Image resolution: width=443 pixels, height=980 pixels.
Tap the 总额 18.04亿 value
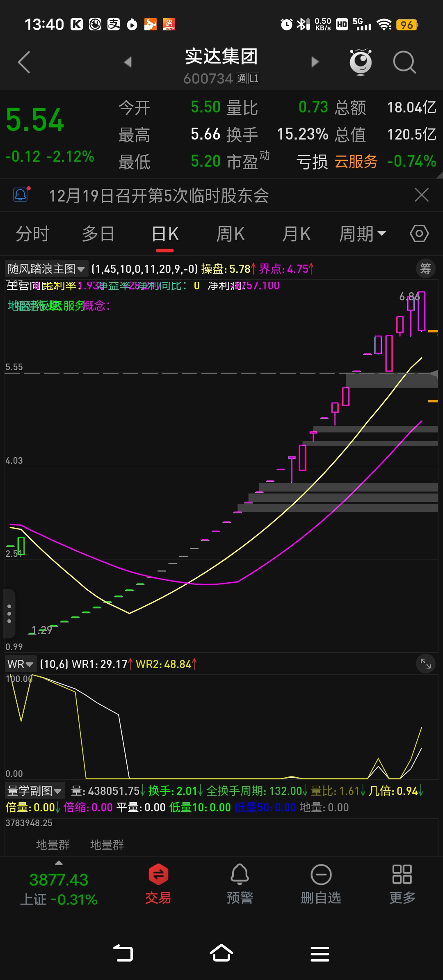pyautogui.click(x=412, y=108)
